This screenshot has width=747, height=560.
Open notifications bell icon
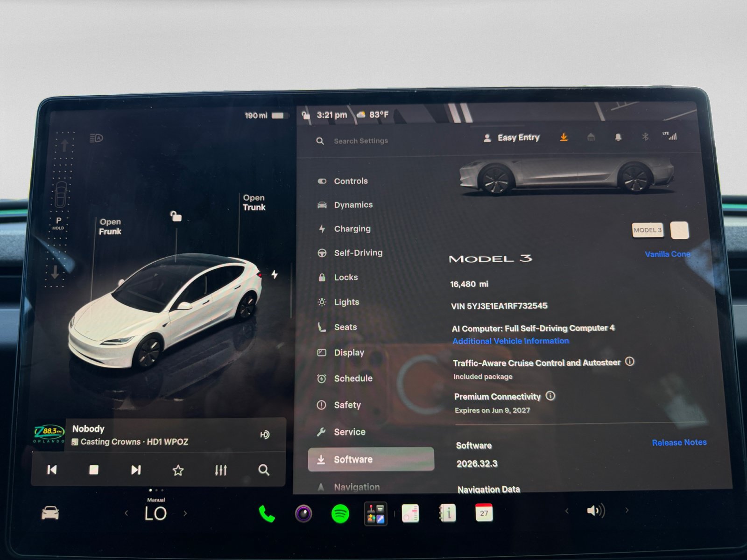click(x=618, y=137)
